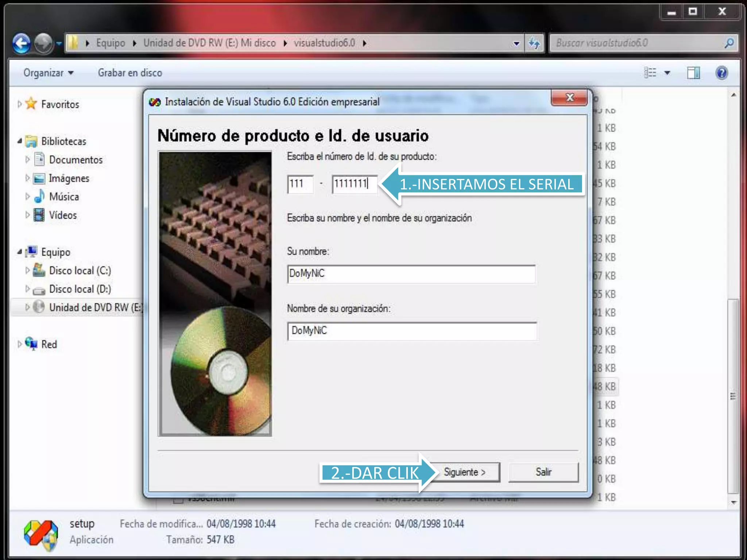The image size is (747, 560).
Task: Click the Bibliotecas folder icon
Action: (31, 141)
